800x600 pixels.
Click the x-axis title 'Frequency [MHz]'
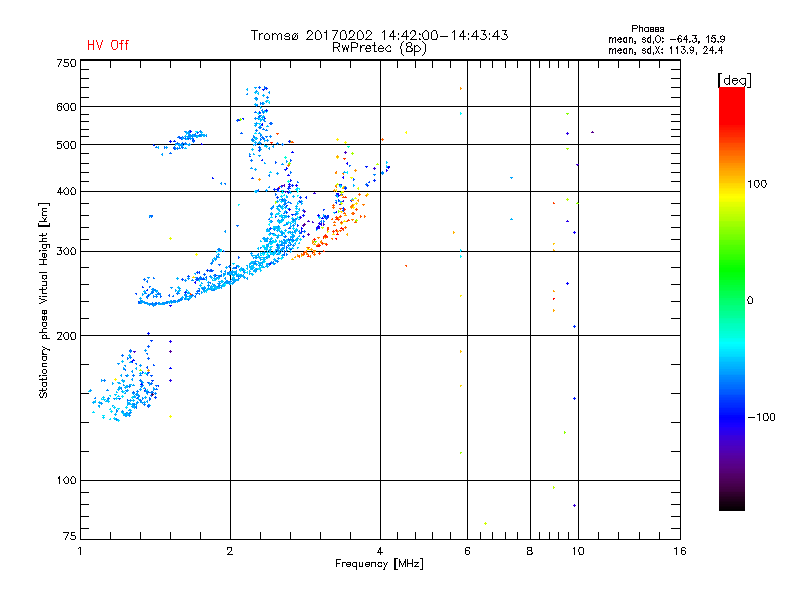379,564
